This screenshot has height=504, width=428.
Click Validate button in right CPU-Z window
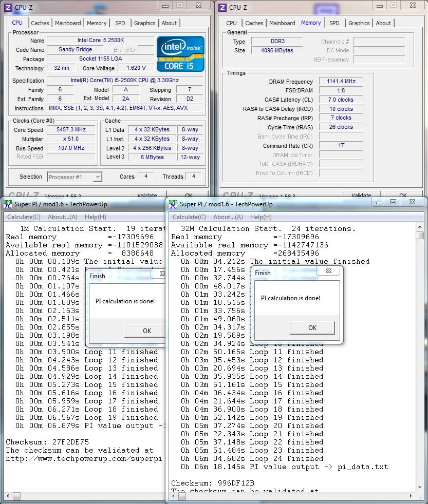(x=362, y=195)
